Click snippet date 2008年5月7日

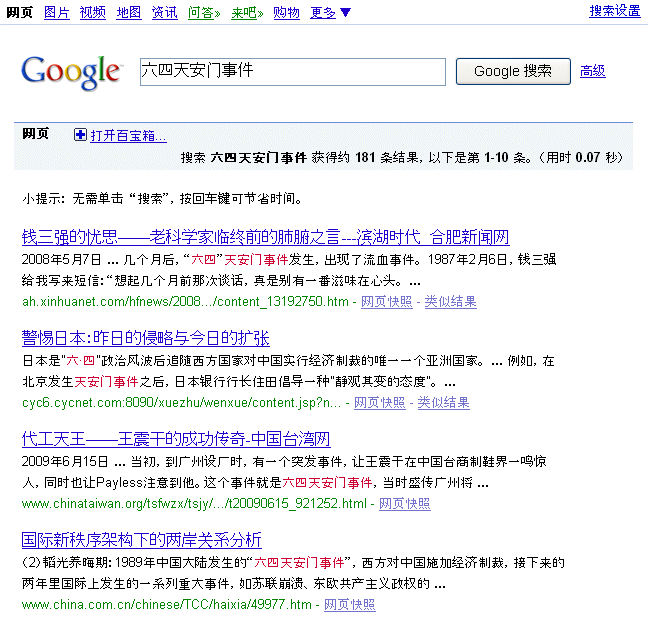(61, 260)
